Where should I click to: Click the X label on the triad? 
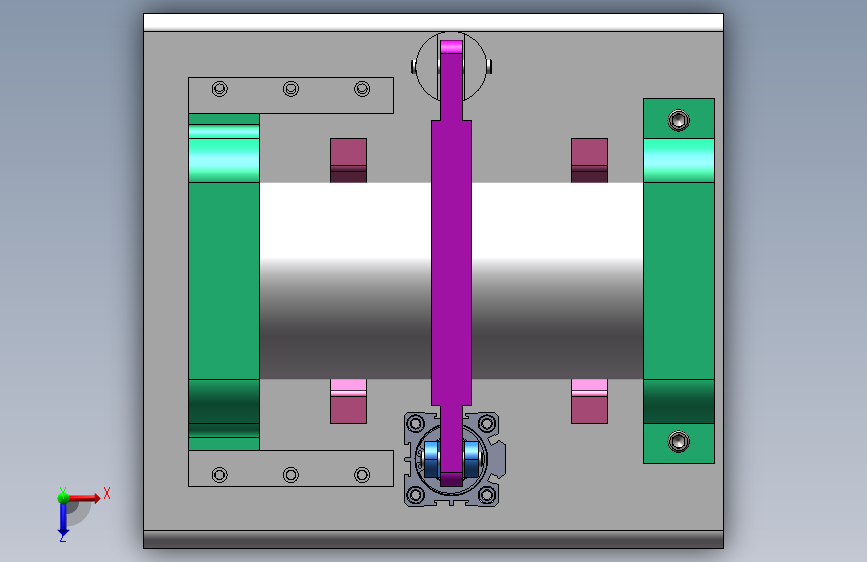tap(107, 493)
